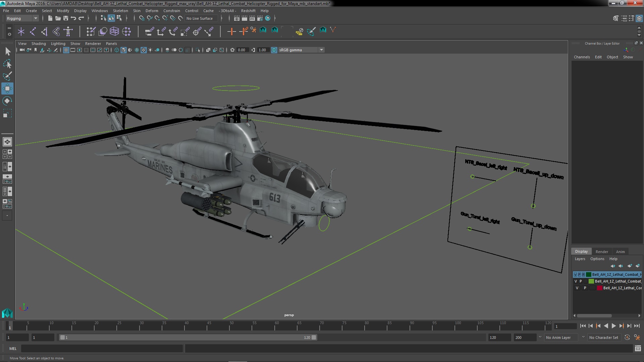Viewport: 644px width, 362px height.
Task: Switch to the Render layer tab
Action: pyautogui.click(x=602, y=252)
